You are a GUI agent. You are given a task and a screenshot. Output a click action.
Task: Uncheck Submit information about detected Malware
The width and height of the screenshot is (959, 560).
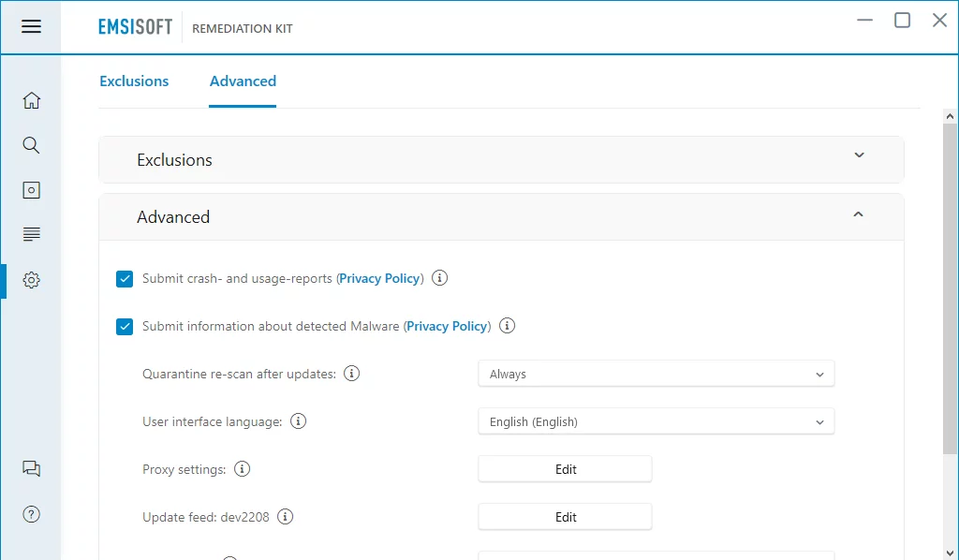pyautogui.click(x=125, y=327)
